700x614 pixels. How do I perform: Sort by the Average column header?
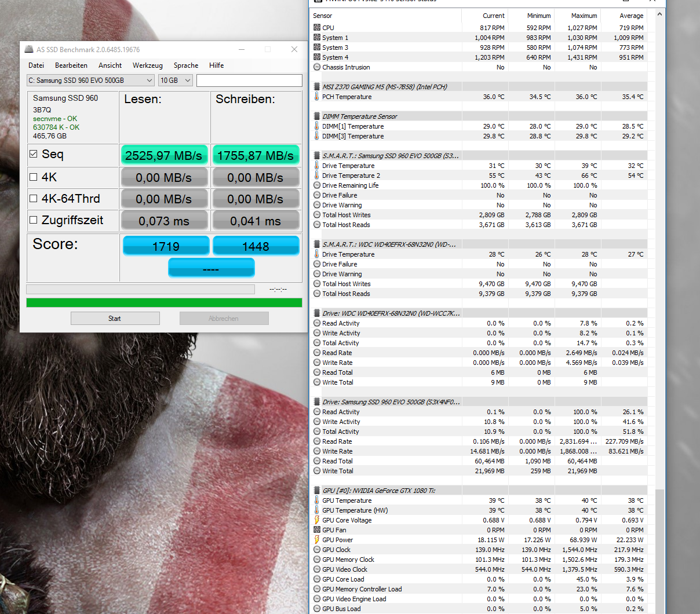[x=624, y=16]
